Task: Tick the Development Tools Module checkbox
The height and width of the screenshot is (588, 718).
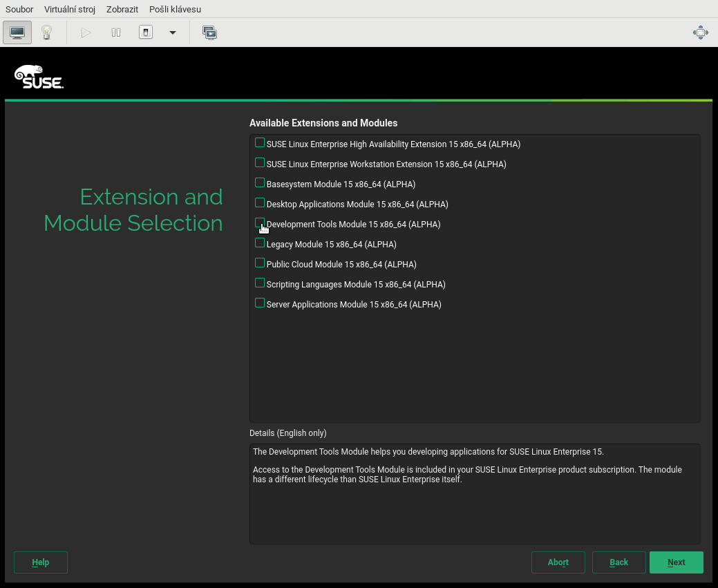Action: coord(260,222)
